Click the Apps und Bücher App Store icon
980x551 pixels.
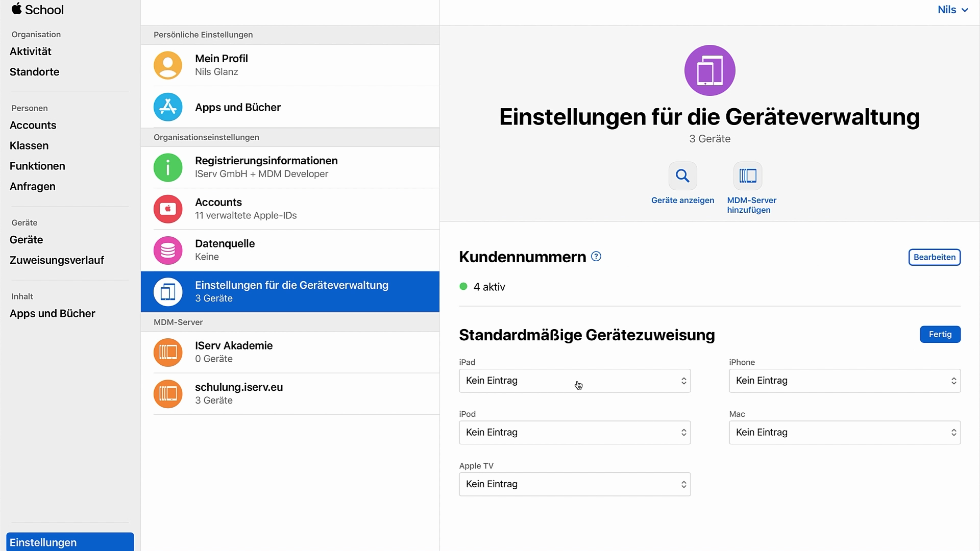click(167, 107)
